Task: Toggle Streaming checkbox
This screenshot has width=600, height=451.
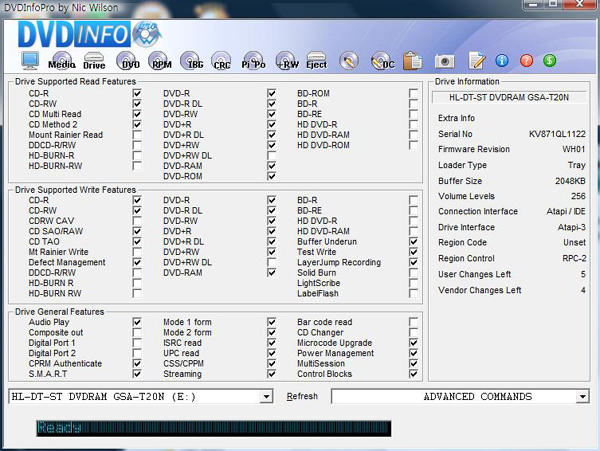Action: click(x=271, y=374)
